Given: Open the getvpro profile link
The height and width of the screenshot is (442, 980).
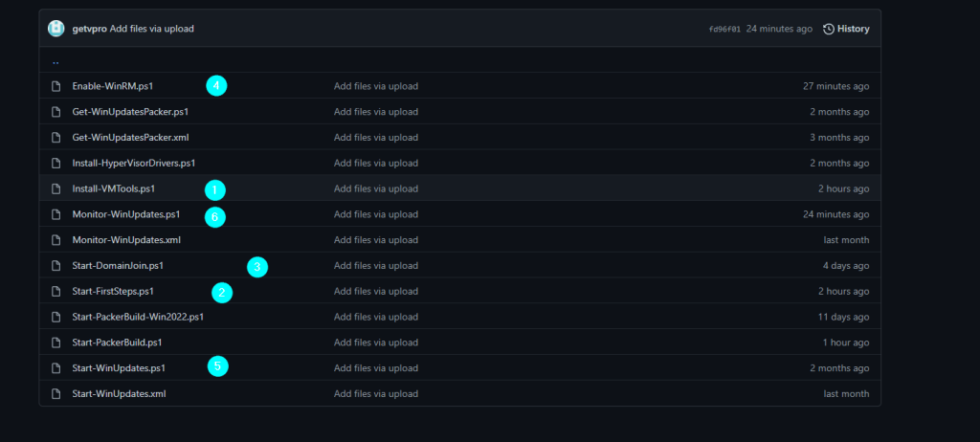Looking at the screenshot, I should [x=89, y=29].
